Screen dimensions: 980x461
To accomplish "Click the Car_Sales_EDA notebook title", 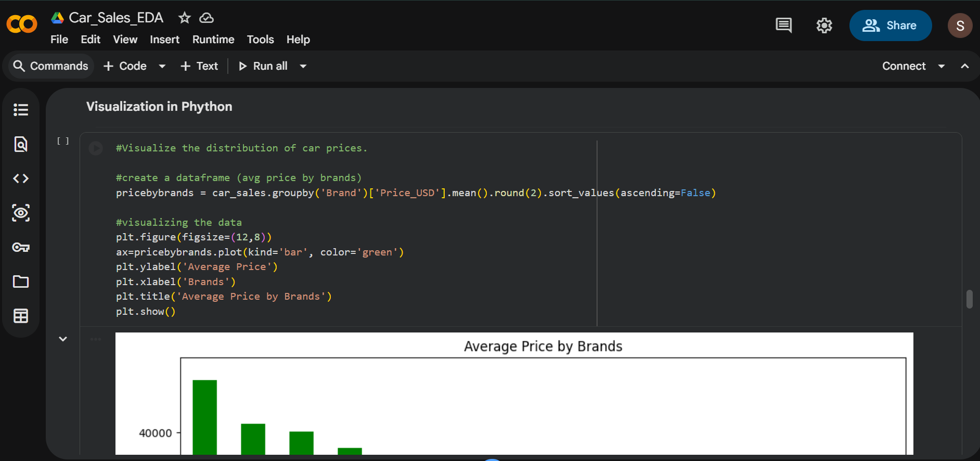I will (x=116, y=18).
